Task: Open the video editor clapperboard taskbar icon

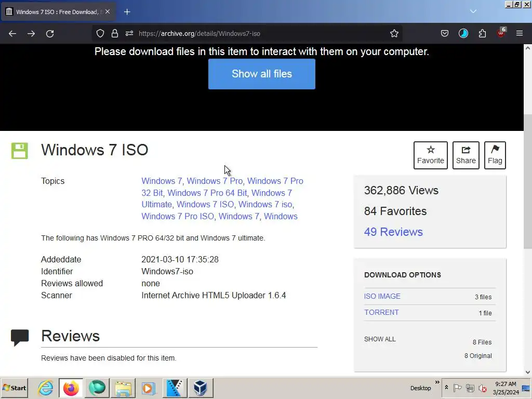Action: (175, 388)
